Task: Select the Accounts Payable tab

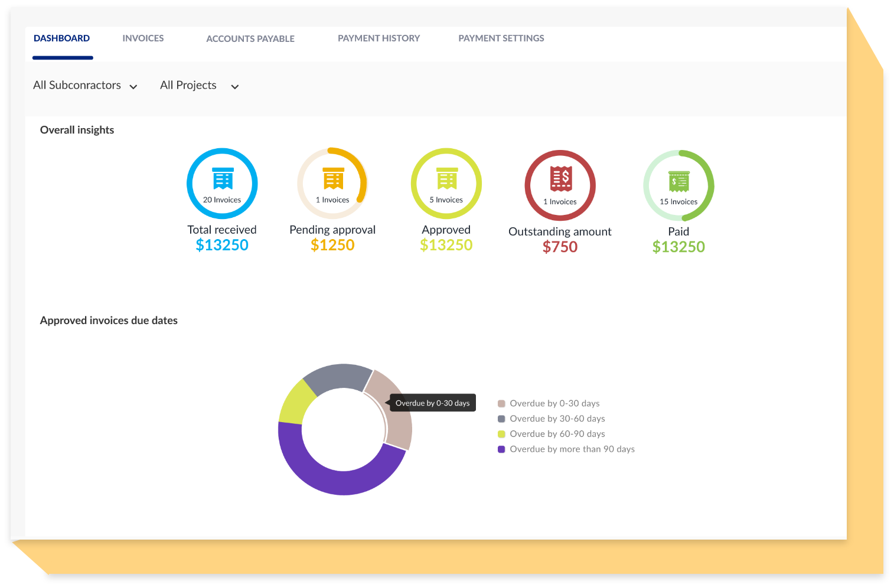Action: point(250,38)
